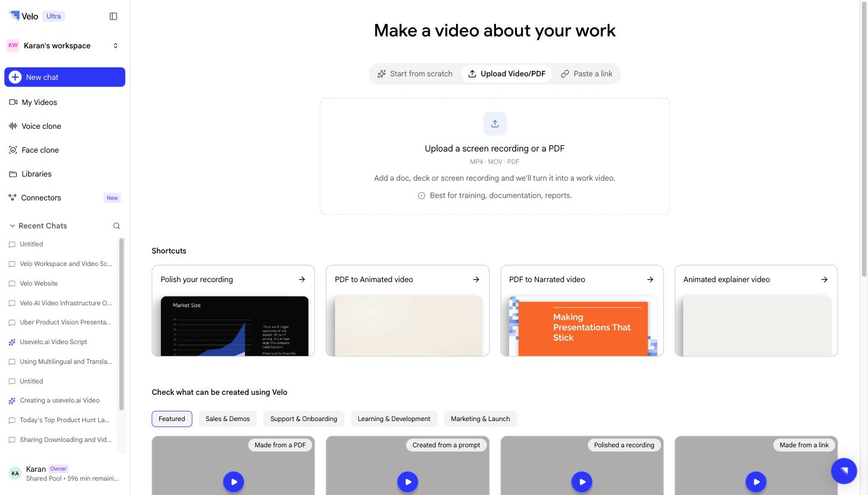Select the Featured filter

pos(172,419)
